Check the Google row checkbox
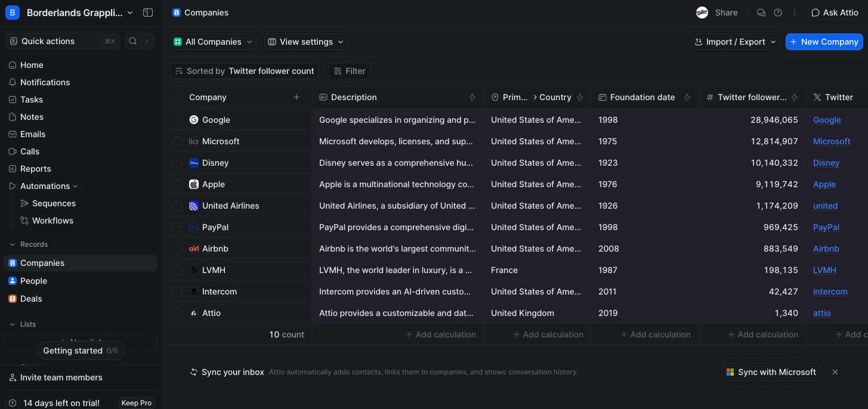This screenshot has width=868, height=409. click(x=177, y=120)
